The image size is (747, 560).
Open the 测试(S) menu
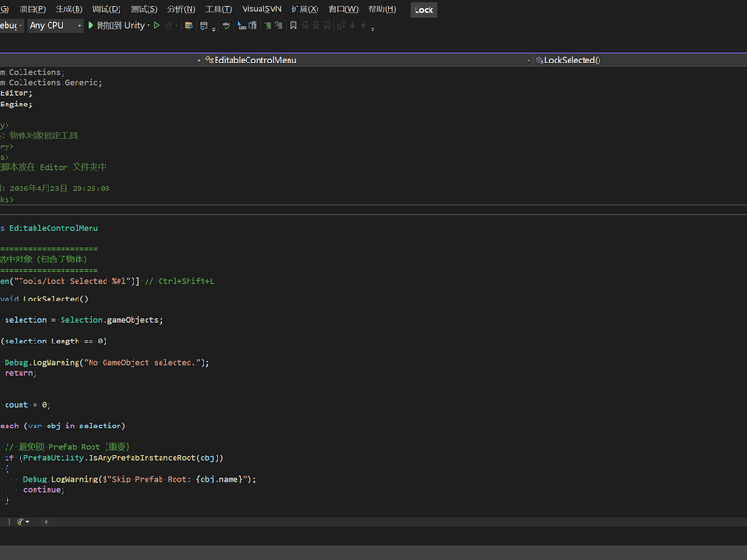pyautogui.click(x=144, y=9)
